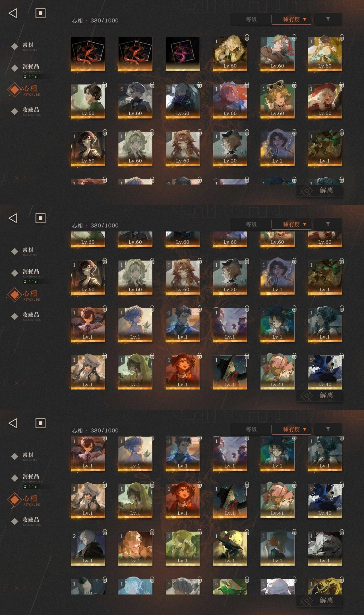Click the back arrow in topmost screenshot
Image resolution: width=364 pixels, height=615 pixels.
[13, 13]
